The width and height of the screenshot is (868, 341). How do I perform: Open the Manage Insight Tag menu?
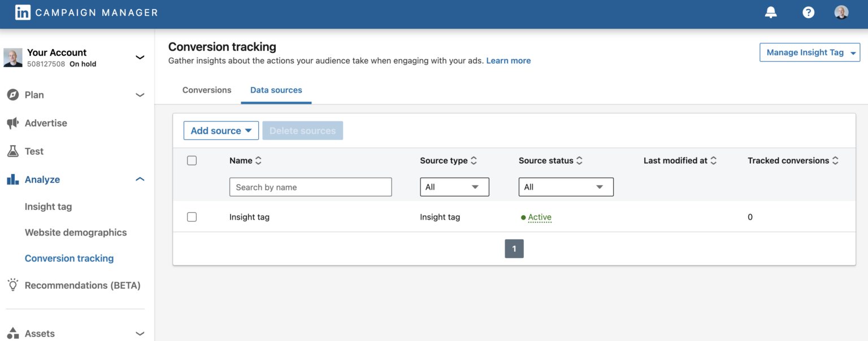(809, 52)
